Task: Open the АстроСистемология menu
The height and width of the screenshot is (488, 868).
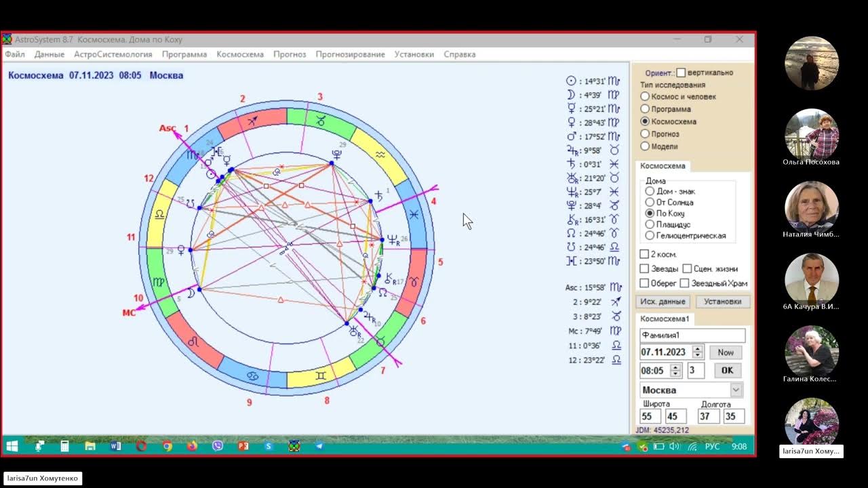Action: coord(113,54)
